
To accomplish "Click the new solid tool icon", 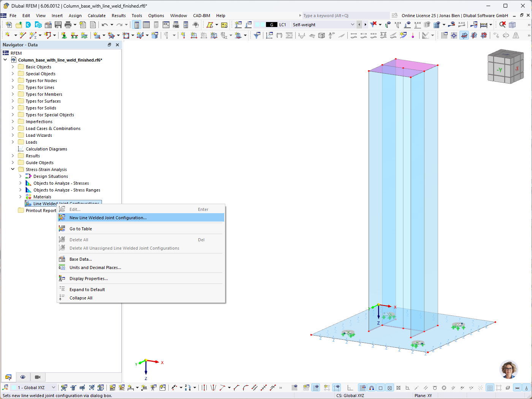I will point(155,35).
